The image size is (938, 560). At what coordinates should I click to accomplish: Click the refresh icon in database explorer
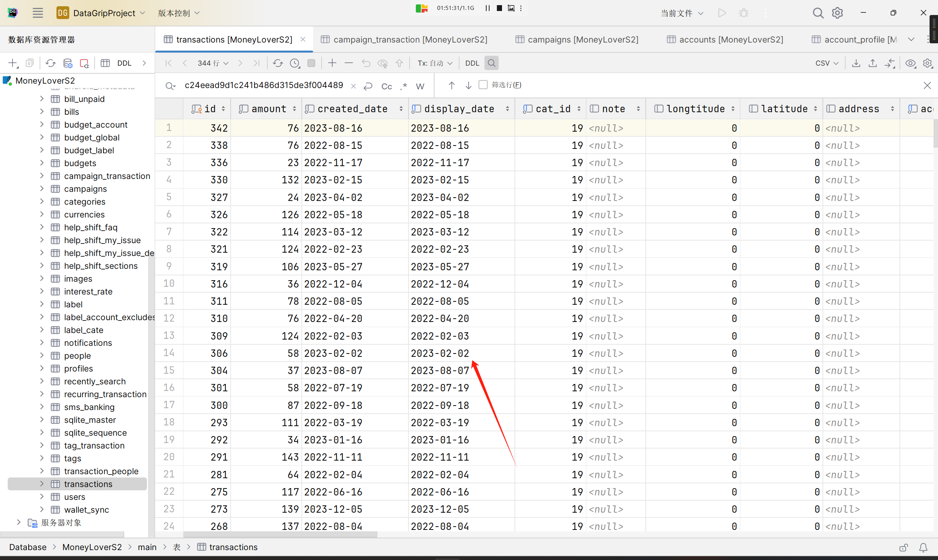[x=50, y=63]
